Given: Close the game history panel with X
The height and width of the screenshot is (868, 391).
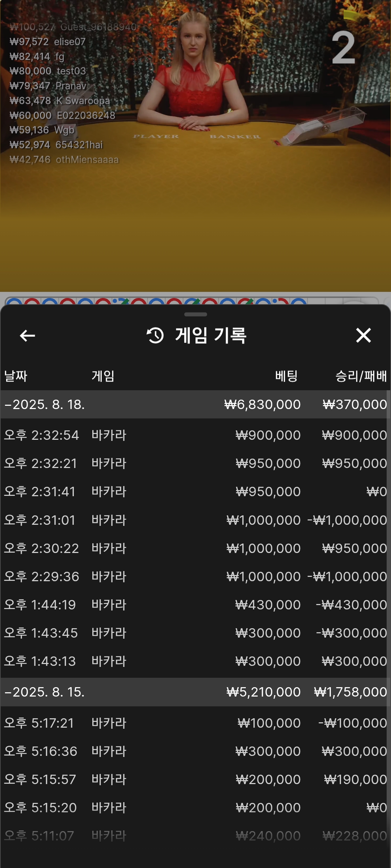Looking at the screenshot, I should click(x=363, y=335).
